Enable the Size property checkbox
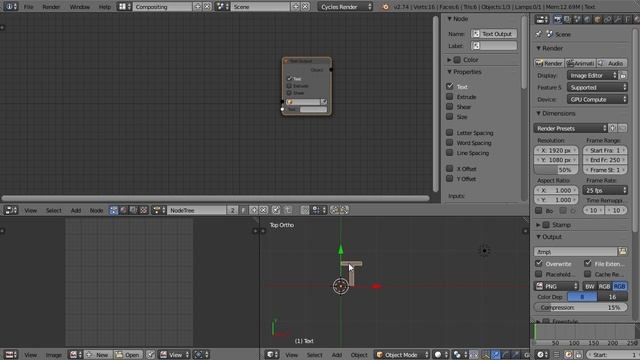The width and height of the screenshot is (640, 360). [450, 117]
